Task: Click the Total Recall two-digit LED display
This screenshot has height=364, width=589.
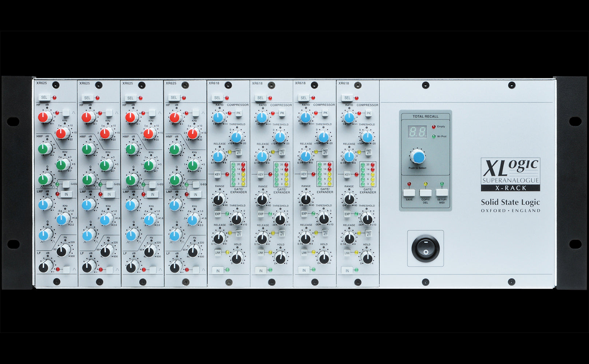Action: (416, 131)
